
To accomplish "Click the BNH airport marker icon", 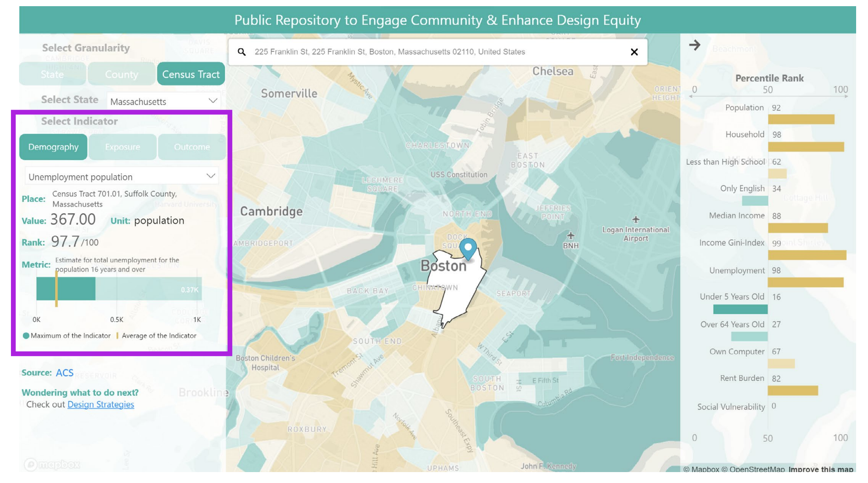I will tap(571, 236).
